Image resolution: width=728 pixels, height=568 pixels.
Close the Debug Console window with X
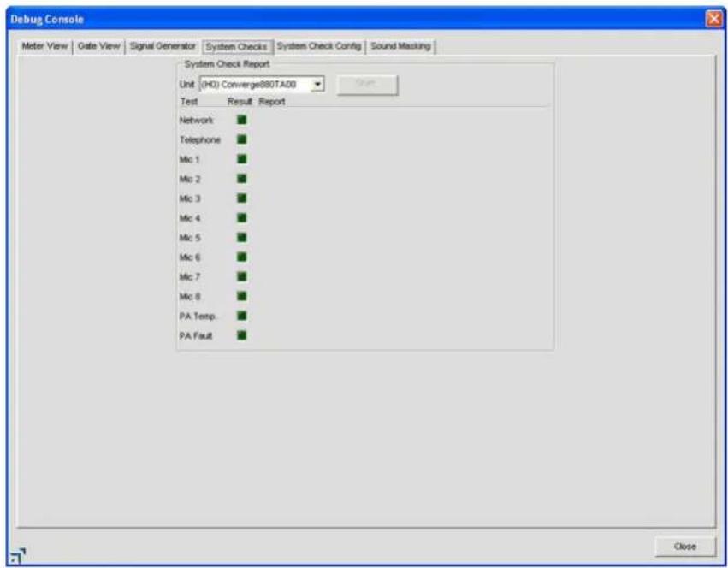pos(714,19)
